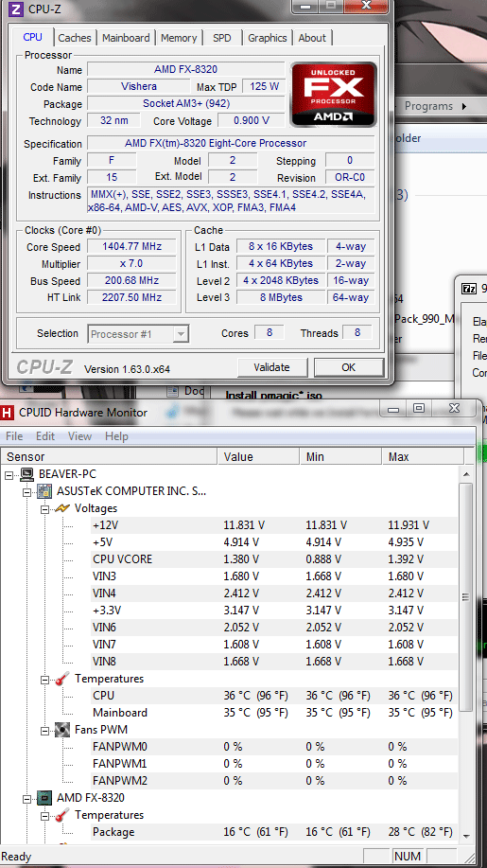Click the Sensor column header
487x868 pixels.
[110, 456]
